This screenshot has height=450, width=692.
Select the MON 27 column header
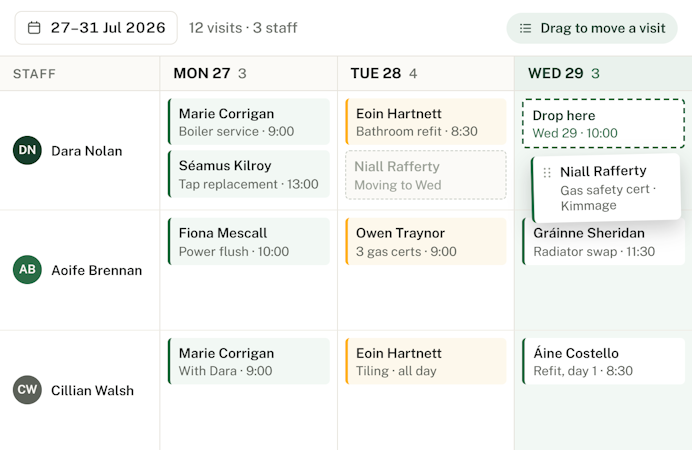(x=249, y=73)
